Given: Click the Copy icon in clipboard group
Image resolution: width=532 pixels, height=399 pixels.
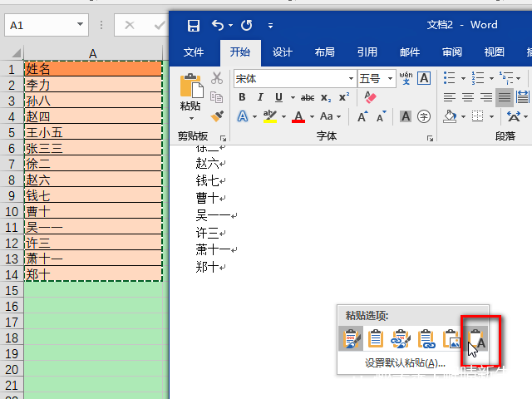Looking at the screenshot, I should 216,97.
